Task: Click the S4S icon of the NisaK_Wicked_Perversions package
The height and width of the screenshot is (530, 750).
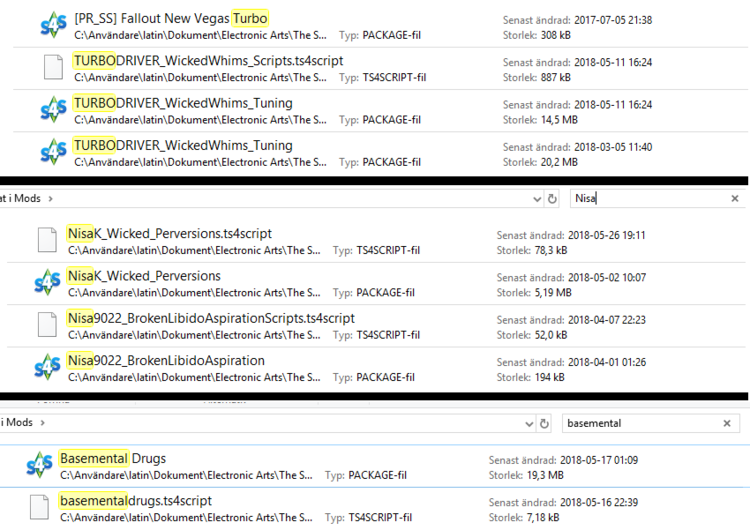Action: tap(47, 283)
